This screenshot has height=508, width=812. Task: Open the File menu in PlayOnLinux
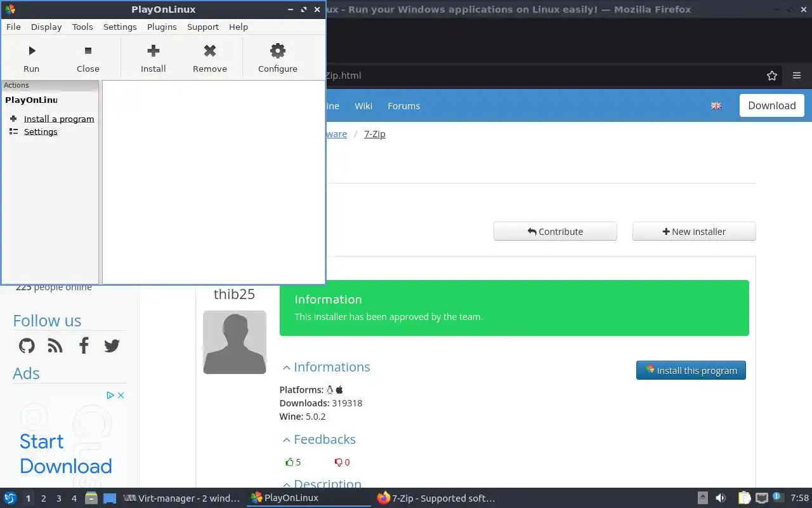tap(13, 27)
